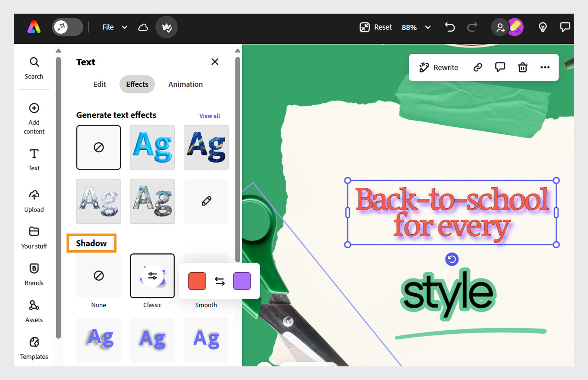588x380 pixels.
Task: View all generated text effects
Action: (209, 116)
